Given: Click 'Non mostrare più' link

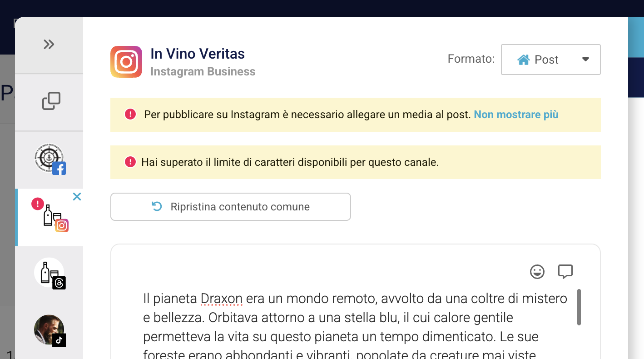Looking at the screenshot, I should [x=516, y=115].
